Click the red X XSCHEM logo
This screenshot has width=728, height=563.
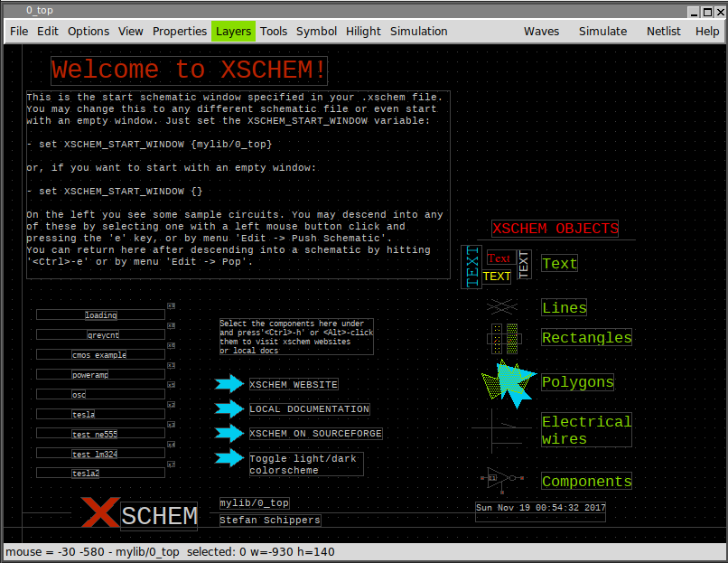[99, 512]
